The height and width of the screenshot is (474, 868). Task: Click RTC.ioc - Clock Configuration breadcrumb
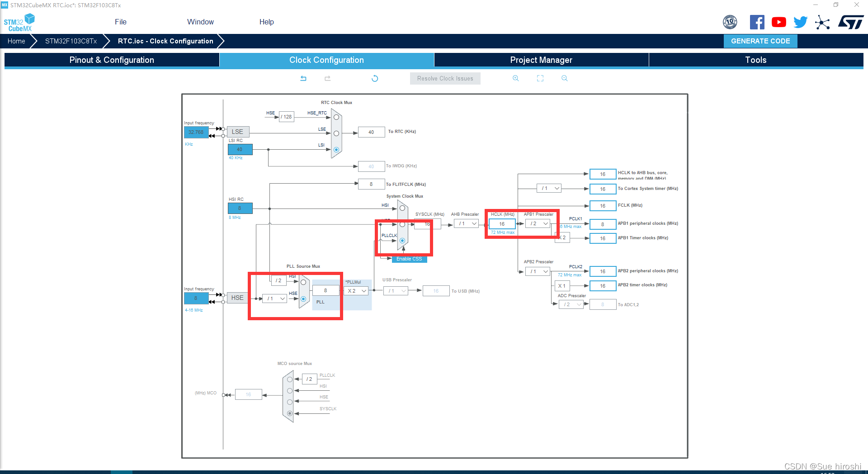pyautogui.click(x=165, y=41)
